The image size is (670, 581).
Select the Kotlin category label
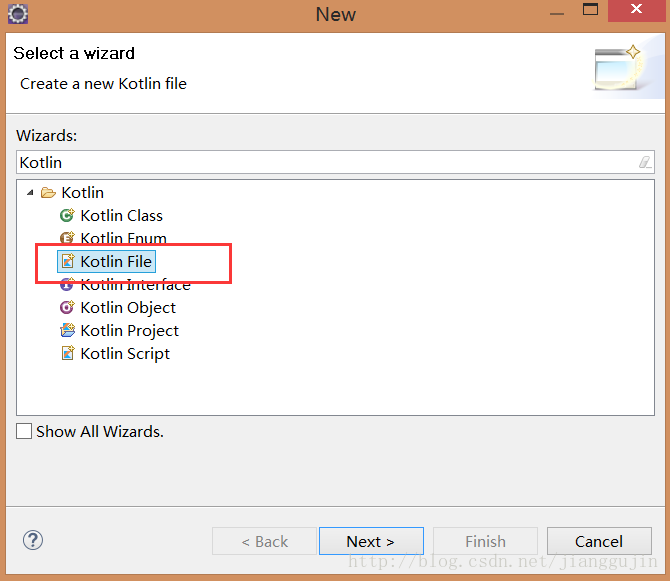(82, 193)
